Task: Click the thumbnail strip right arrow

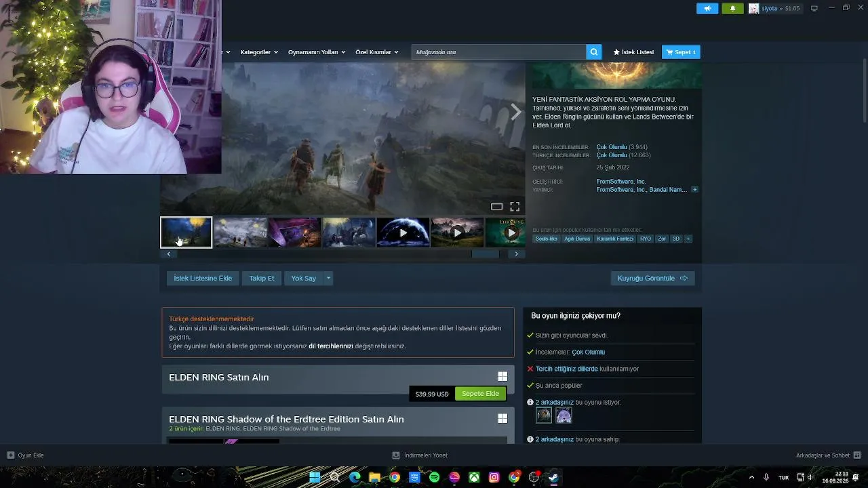Action: point(516,254)
